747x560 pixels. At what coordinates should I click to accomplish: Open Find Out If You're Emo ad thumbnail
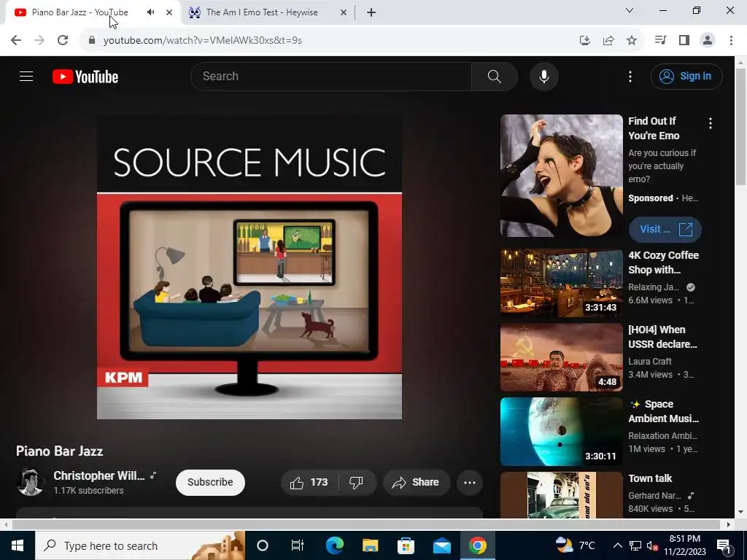point(561,175)
